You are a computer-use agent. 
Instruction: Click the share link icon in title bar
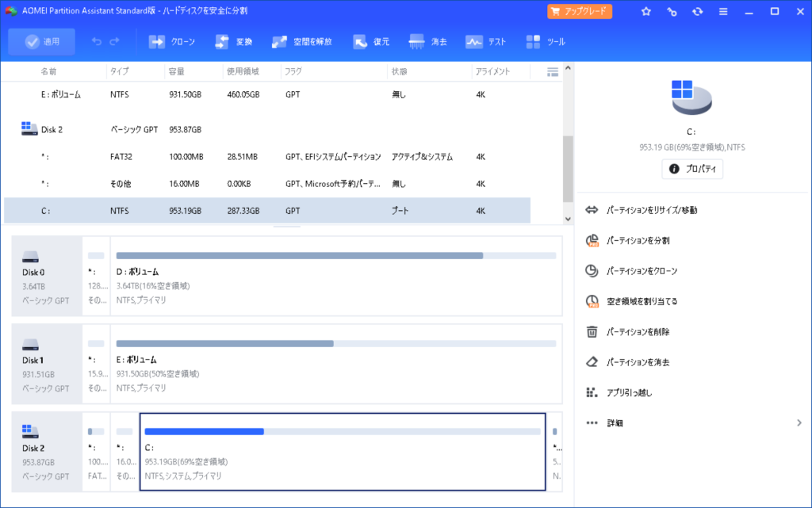pos(672,11)
